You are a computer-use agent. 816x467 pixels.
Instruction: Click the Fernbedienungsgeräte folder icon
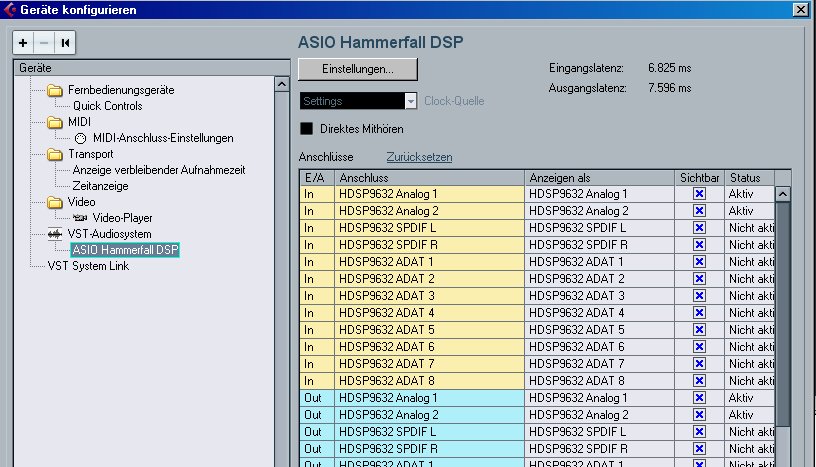click(x=55, y=90)
